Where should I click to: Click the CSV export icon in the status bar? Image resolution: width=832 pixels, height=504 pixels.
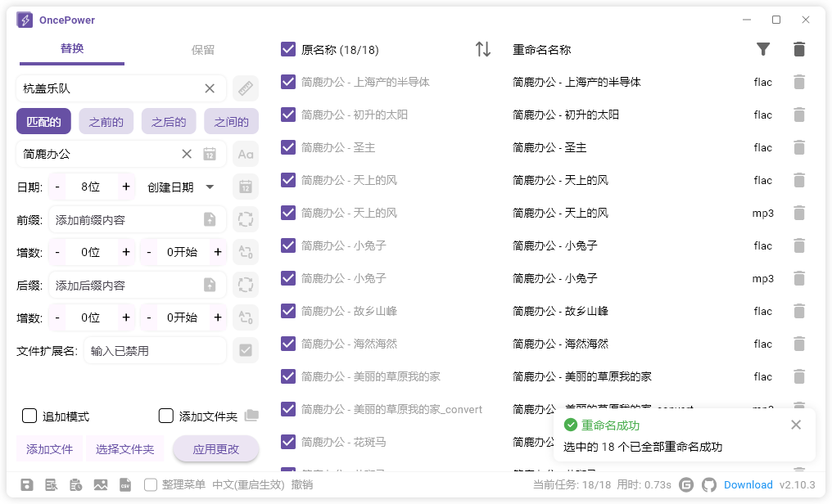tap(125, 484)
